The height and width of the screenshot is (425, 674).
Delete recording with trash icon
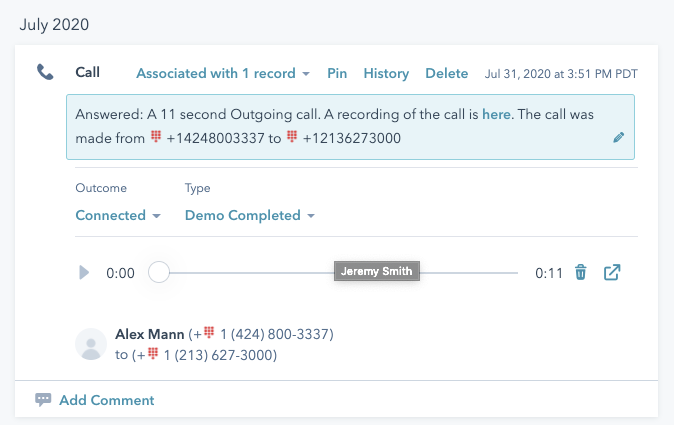(x=581, y=272)
